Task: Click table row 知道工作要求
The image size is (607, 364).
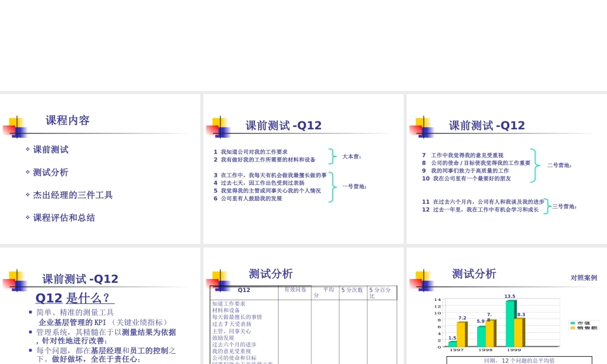Action: 228,304
